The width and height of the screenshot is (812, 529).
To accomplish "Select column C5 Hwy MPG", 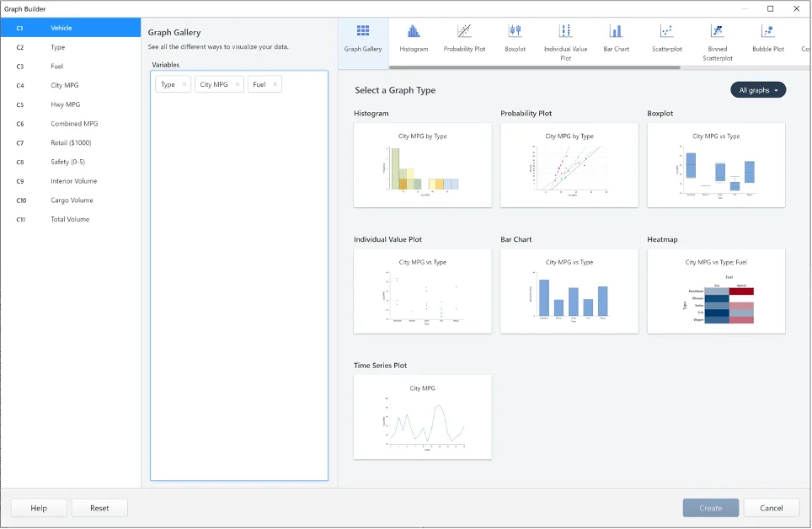I will coord(71,104).
